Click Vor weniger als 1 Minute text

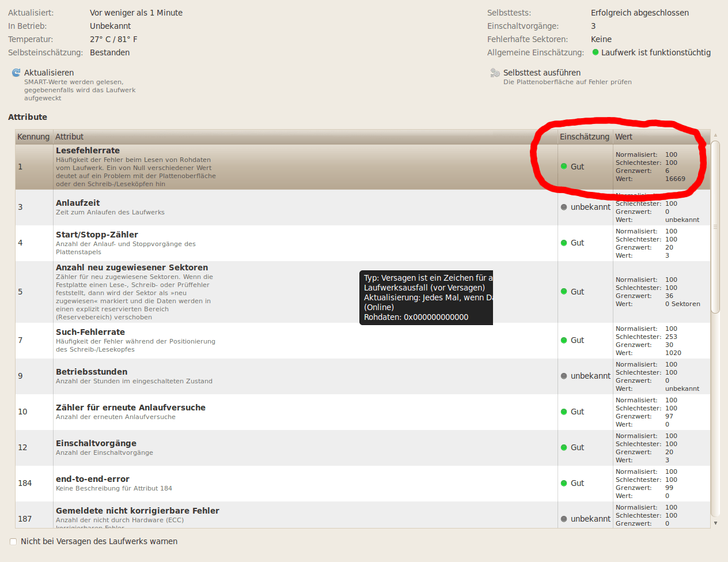(136, 13)
